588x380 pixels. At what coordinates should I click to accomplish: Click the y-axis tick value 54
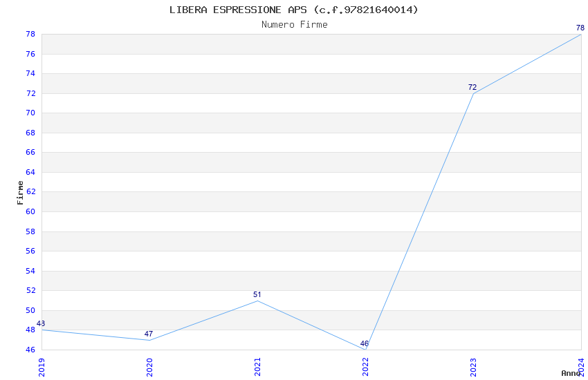[30, 271]
